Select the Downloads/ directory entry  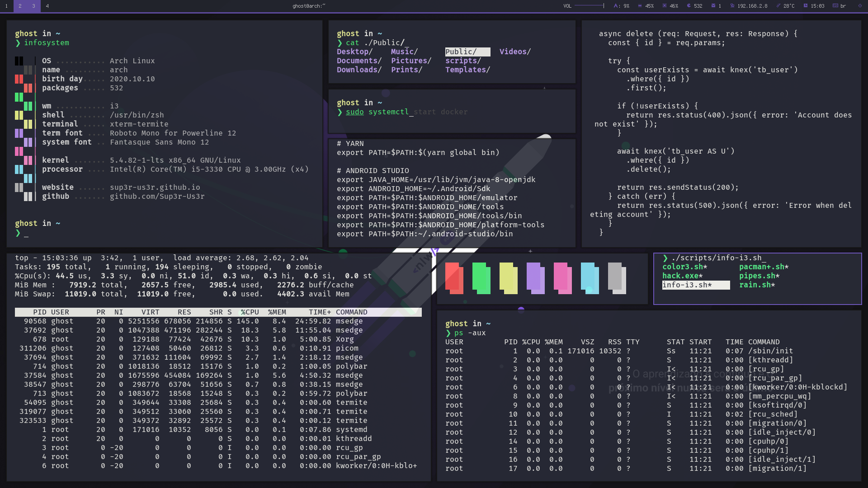pos(359,70)
